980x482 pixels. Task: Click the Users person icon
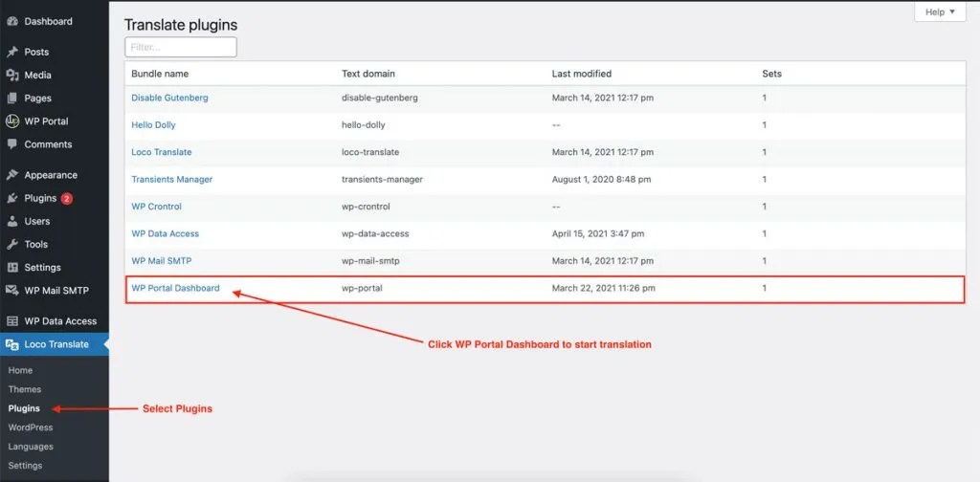click(11, 221)
